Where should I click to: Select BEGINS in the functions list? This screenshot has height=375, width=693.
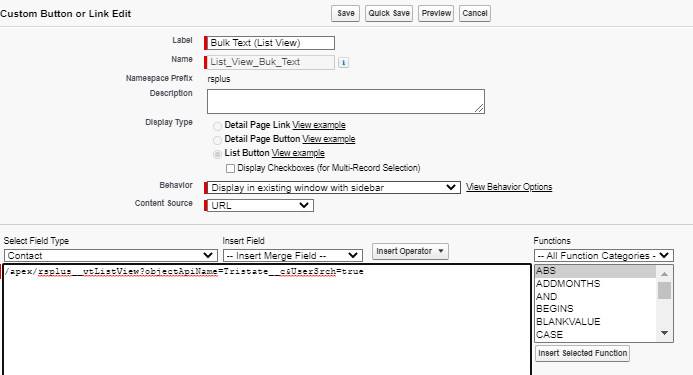coord(595,309)
